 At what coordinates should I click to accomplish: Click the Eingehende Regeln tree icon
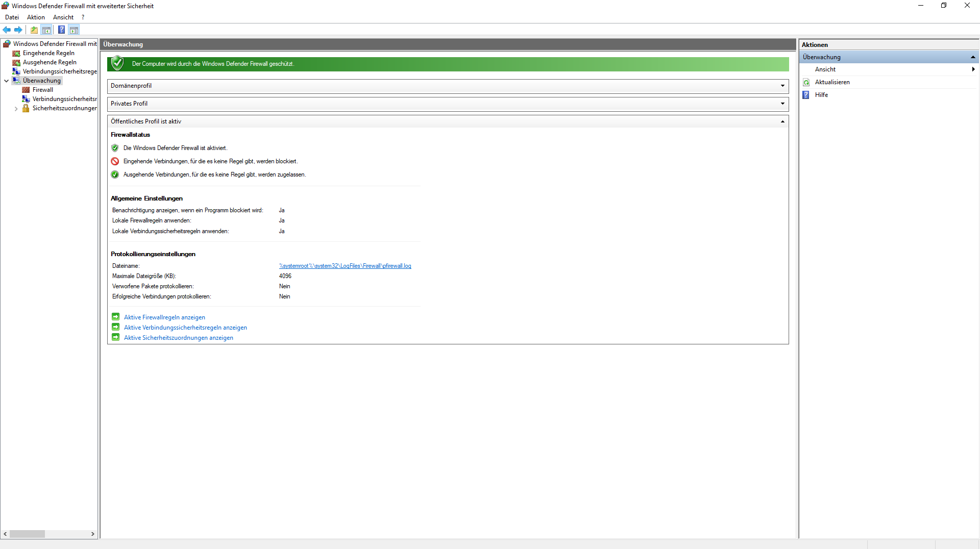point(16,53)
